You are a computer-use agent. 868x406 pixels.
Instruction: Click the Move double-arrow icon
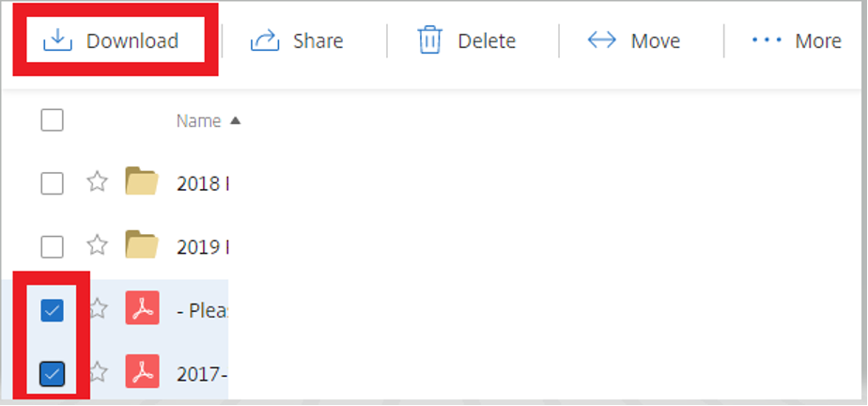click(601, 41)
